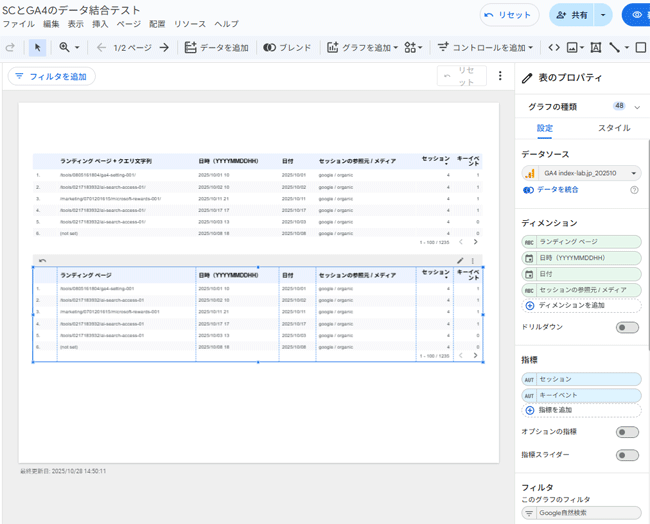Open the community visualizations icon menu
This screenshot has width=650, height=524.
[x=412, y=47]
